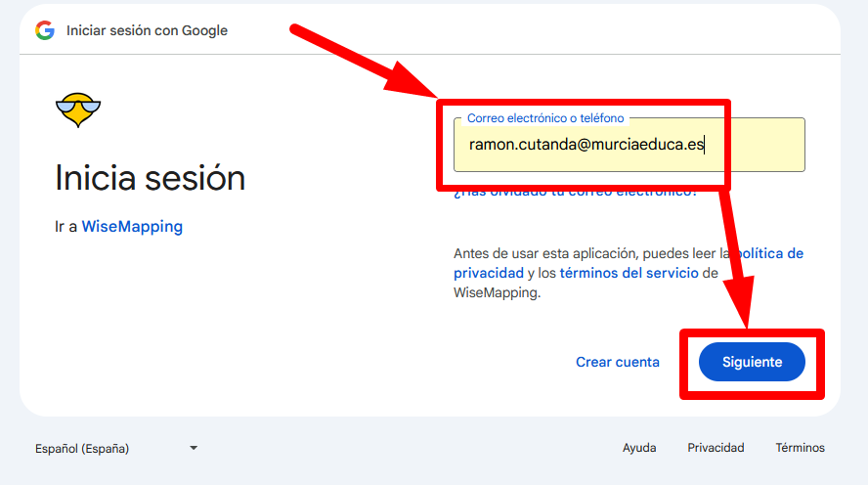Open the WiseMapping link
The image size is (868, 485).
click(x=132, y=227)
